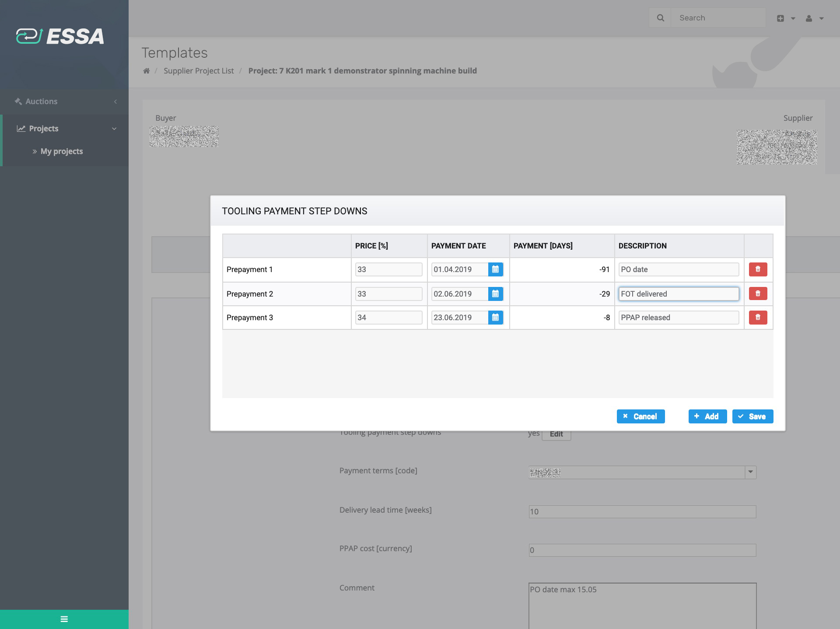This screenshot has width=840, height=629.
Task: Open calendar picker for Prepayment 3 date
Action: click(x=495, y=318)
